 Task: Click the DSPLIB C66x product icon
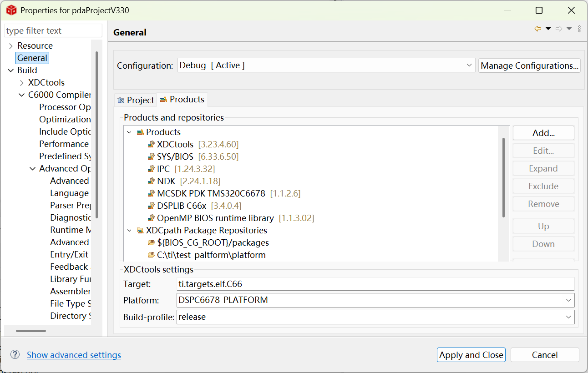click(x=151, y=206)
